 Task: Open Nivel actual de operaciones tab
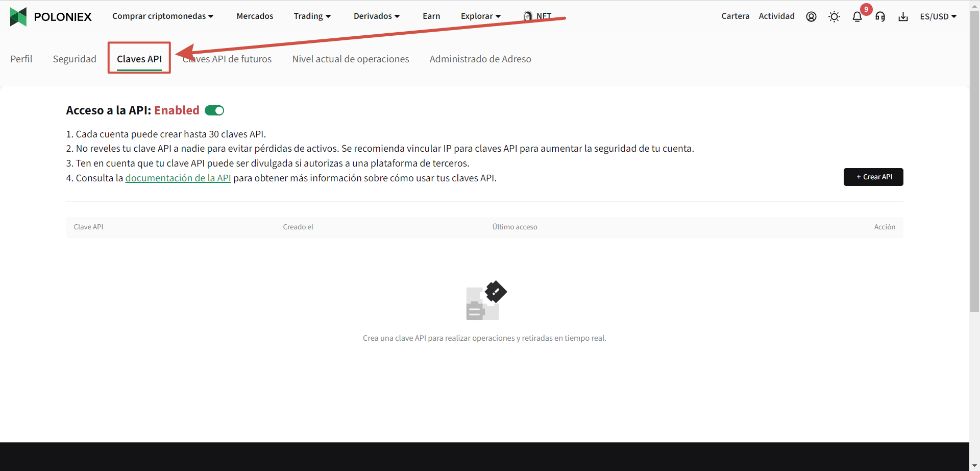[351, 59]
